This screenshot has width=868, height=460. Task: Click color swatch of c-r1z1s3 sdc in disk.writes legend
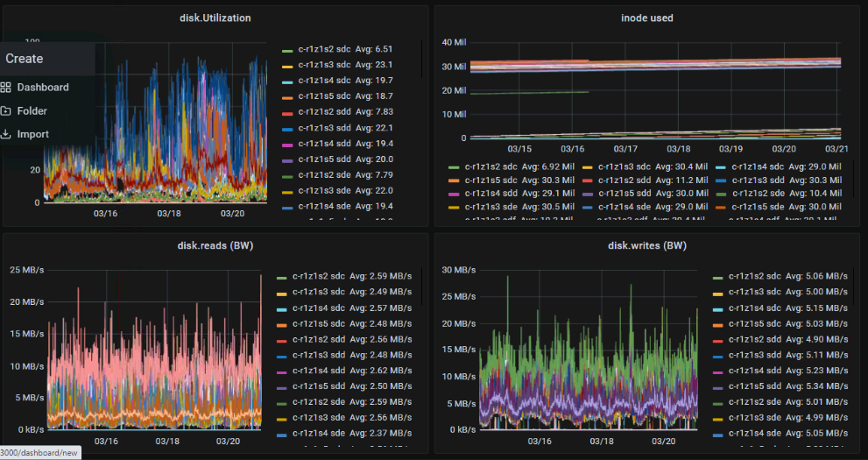click(x=718, y=293)
